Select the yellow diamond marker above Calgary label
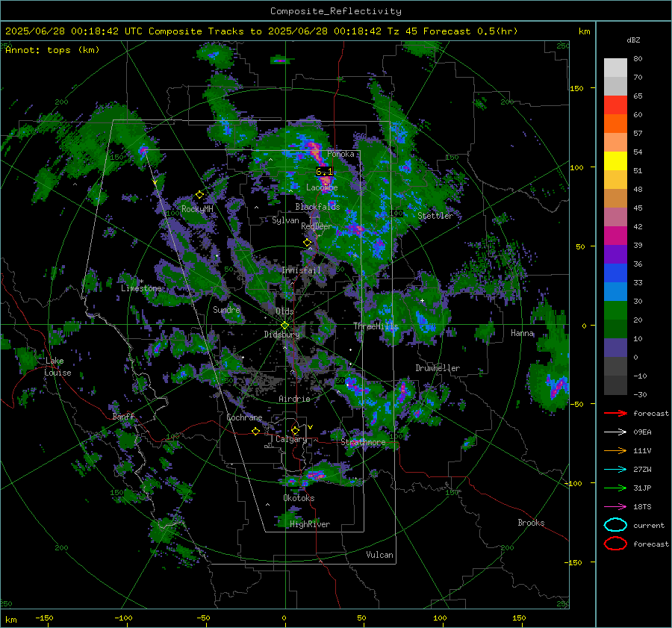This screenshot has width=672, height=628. point(295,430)
